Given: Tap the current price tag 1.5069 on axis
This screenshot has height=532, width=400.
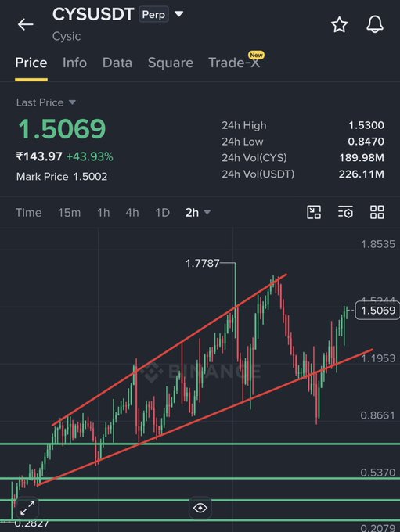Looking at the screenshot, I should pyautogui.click(x=377, y=310).
